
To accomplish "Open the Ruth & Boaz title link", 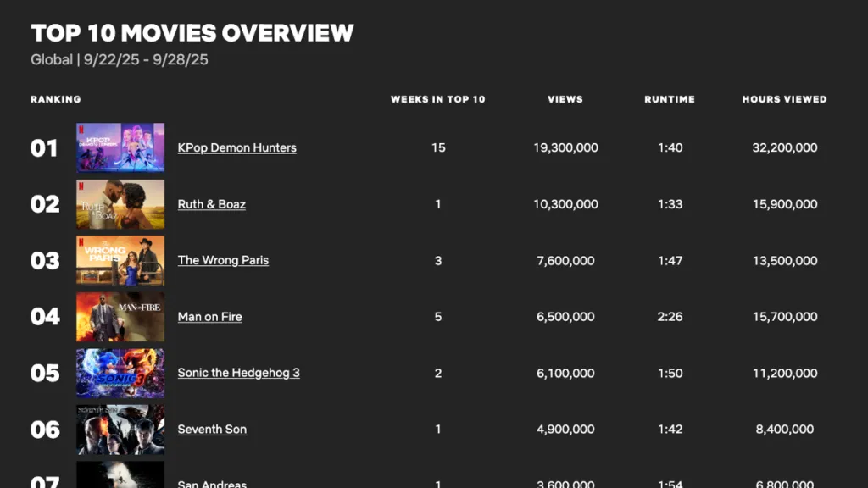I will tap(211, 204).
